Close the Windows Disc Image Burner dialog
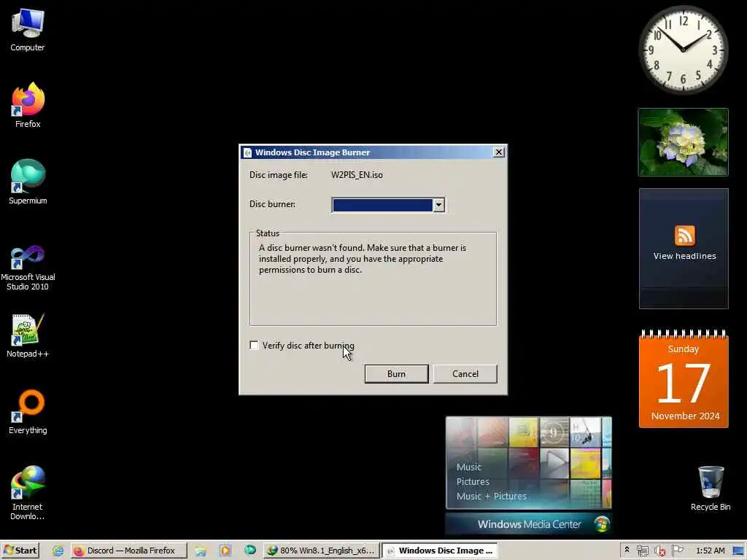Image resolution: width=747 pixels, height=560 pixels. click(x=499, y=152)
